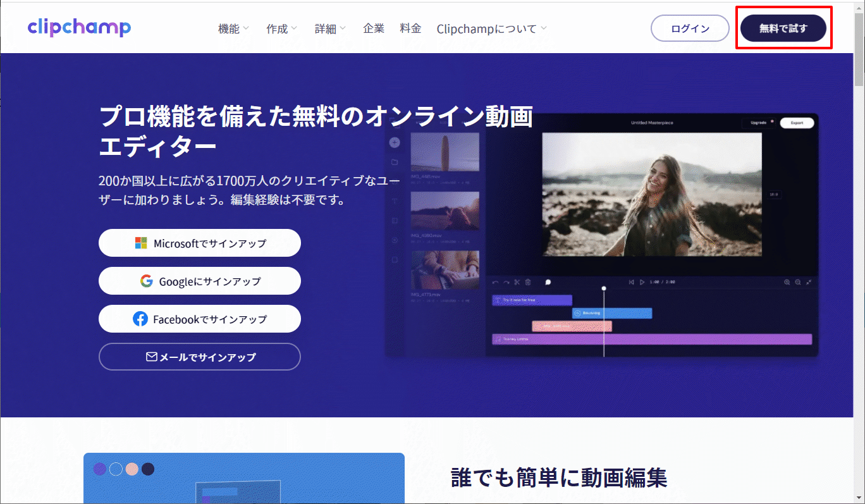Viewport: 865px width, 504px height.
Task: Click the Google sign-up button
Action: point(199,281)
